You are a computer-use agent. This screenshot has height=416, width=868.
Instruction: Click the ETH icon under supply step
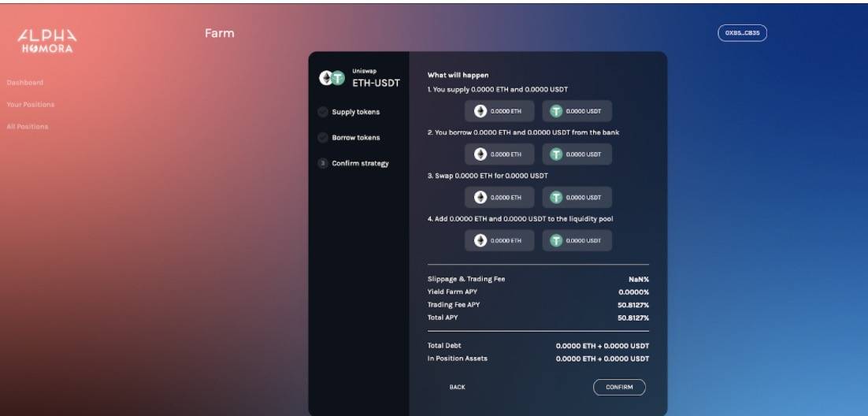pyautogui.click(x=480, y=111)
